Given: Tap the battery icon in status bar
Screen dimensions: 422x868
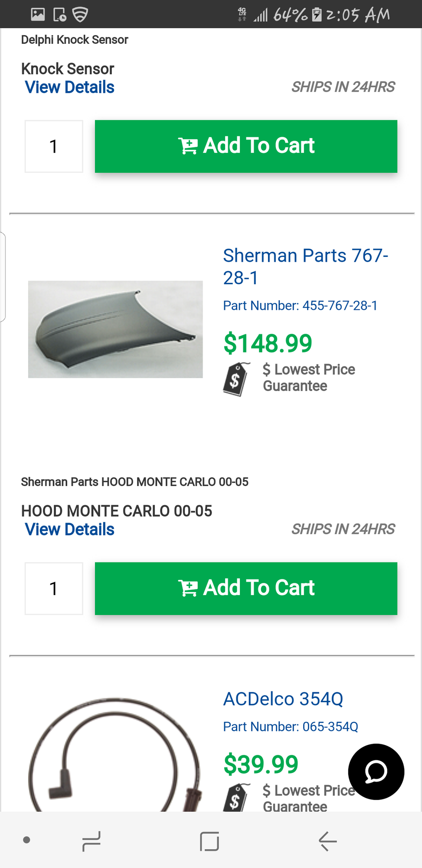Looking at the screenshot, I should (x=317, y=15).
